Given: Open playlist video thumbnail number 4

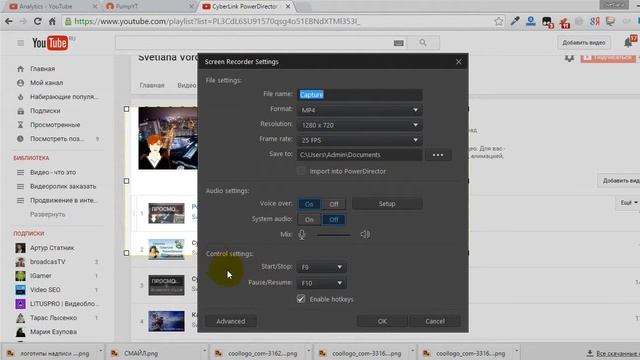Looking at the screenshot, I should pyautogui.click(x=166, y=321).
